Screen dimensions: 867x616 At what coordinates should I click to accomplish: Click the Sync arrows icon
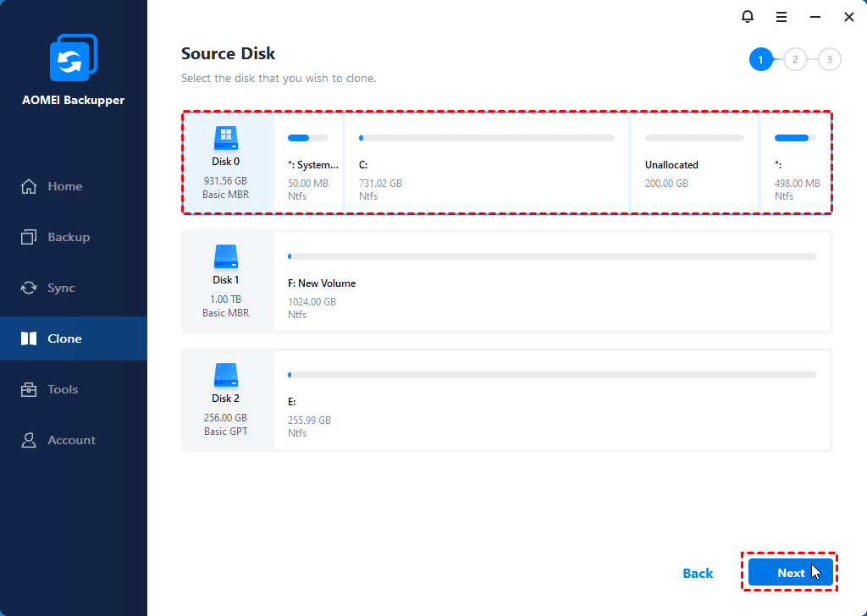30,288
